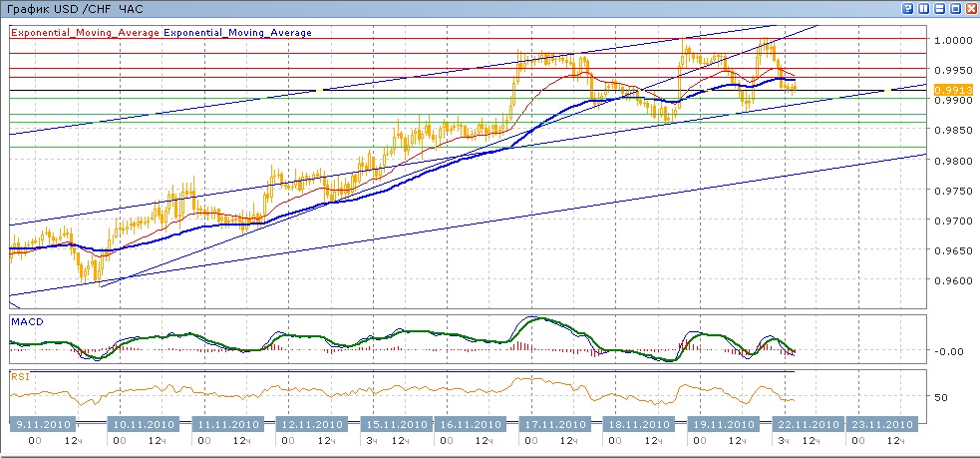Select the 10.11.2010 date marker

click(x=144, y=423)
